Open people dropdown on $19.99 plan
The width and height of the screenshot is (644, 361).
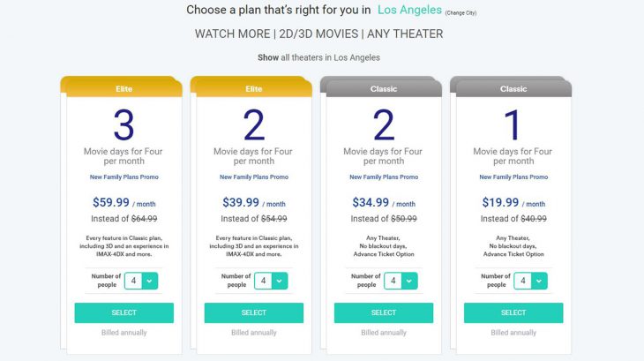tap(531, 281)
